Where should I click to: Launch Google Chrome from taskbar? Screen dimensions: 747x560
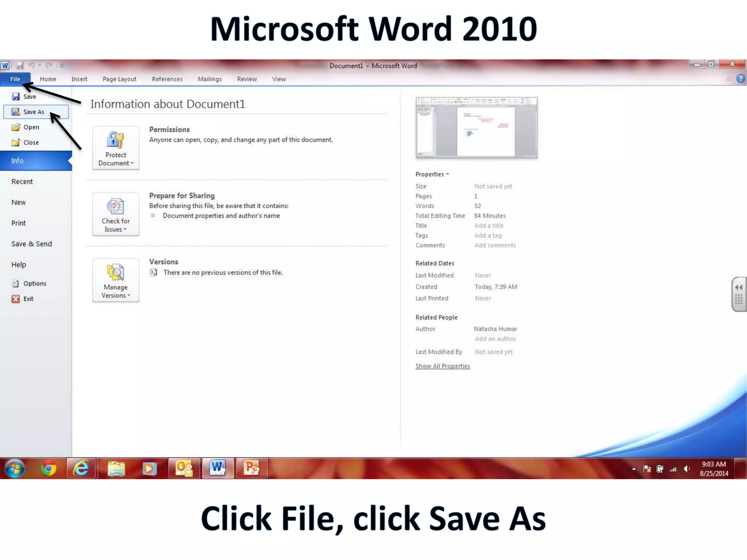coord(48,468)
